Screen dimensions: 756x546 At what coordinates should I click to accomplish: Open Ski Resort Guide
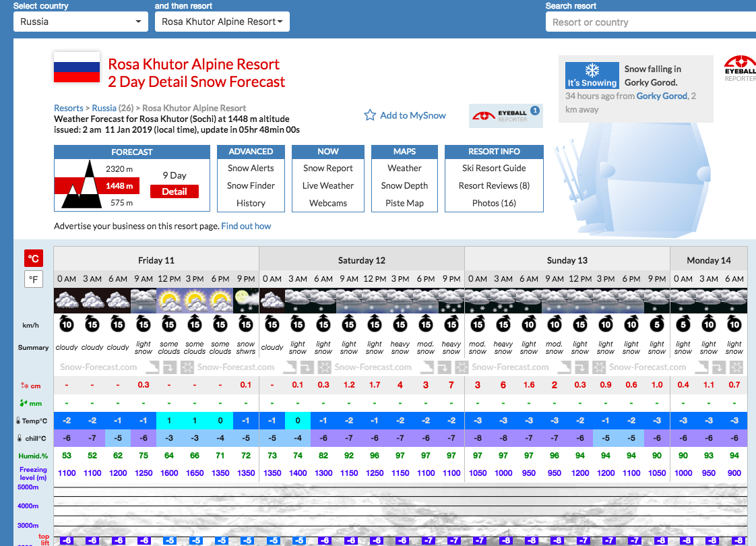click(x=494, y=169)
